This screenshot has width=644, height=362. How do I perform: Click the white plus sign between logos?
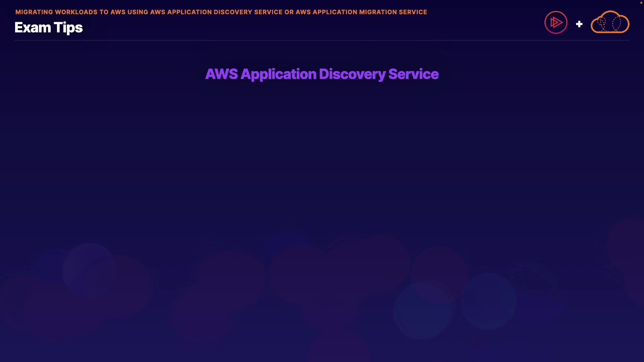pos(579,24)
